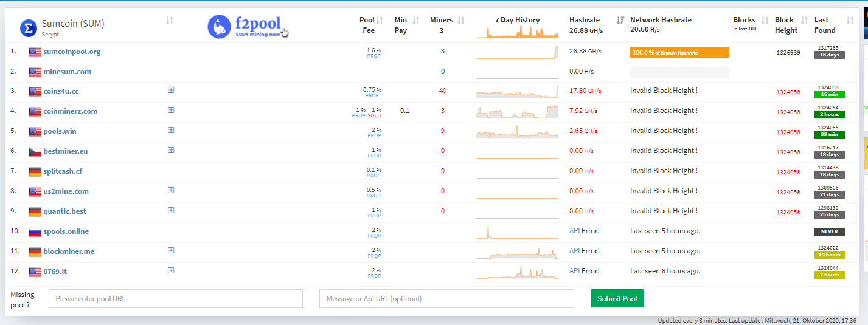Click history sparkline for coinminerz.com
This screenshot has height=325, width=868.
tap(517, 112)
